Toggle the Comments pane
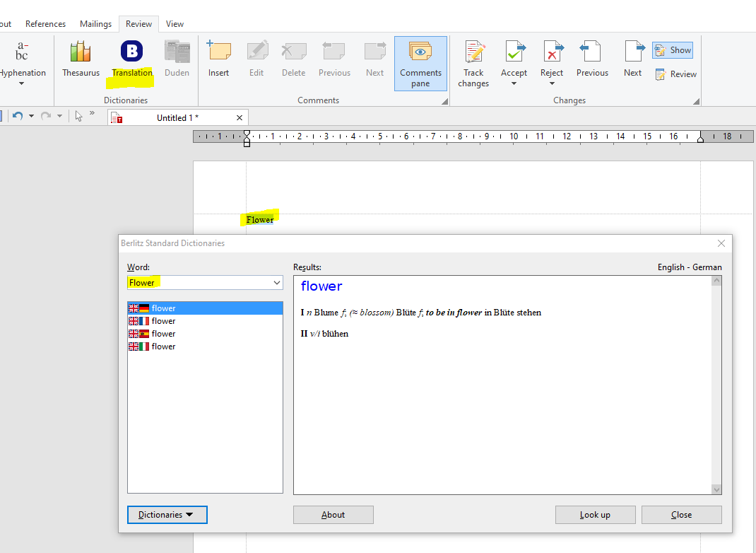Image resolution: width=756 pixels, height=553 pixels. pyautogui.click(x=420, y=64)
